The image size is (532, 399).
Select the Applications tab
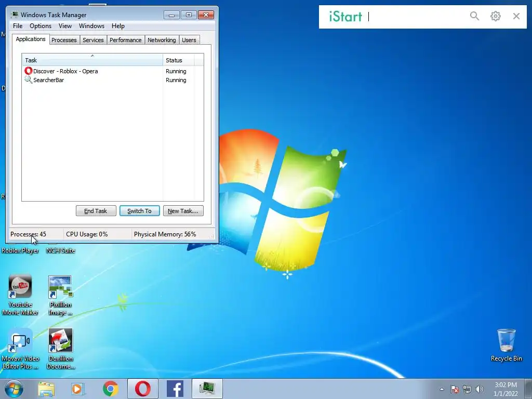pos(31,39)
